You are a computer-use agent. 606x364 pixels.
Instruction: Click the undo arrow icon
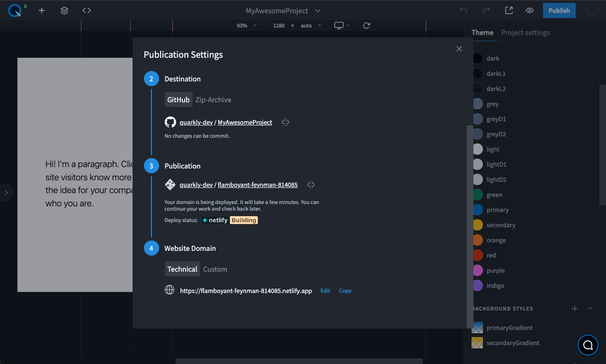pyautogui.click(x=463, y=10)
